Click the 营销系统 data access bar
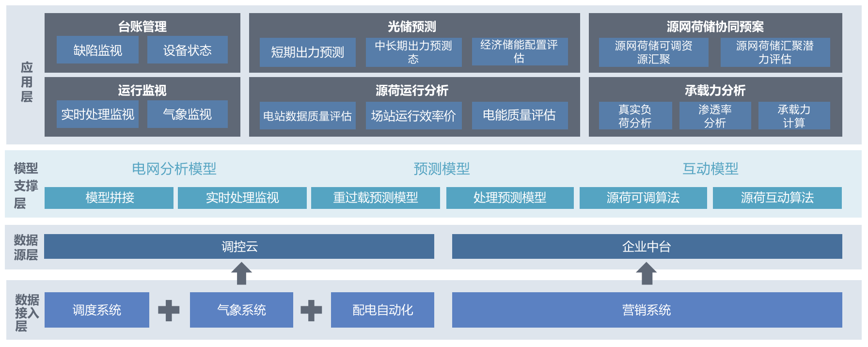The height and width of the screenshot is (347, 868). 647,310
